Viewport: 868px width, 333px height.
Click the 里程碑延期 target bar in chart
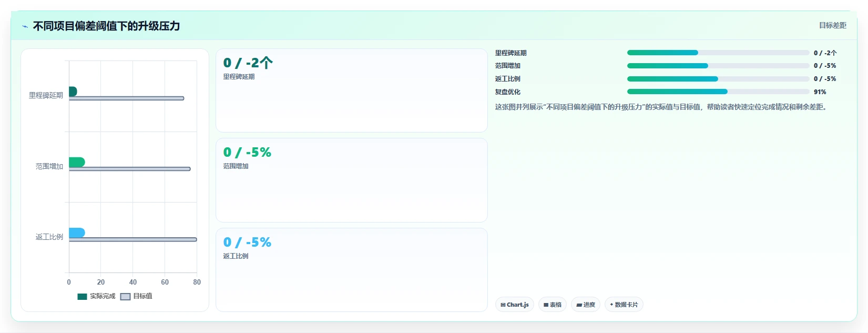tap(127, 98)
